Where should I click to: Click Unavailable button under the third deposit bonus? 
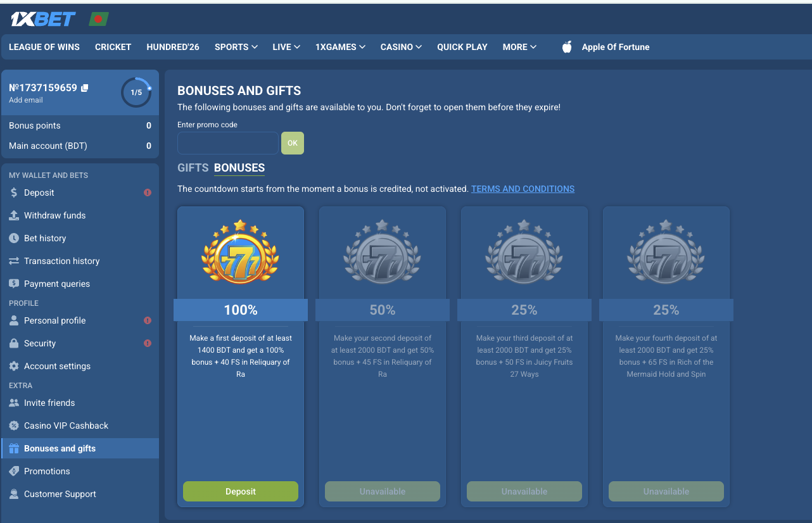click(524, 491)
